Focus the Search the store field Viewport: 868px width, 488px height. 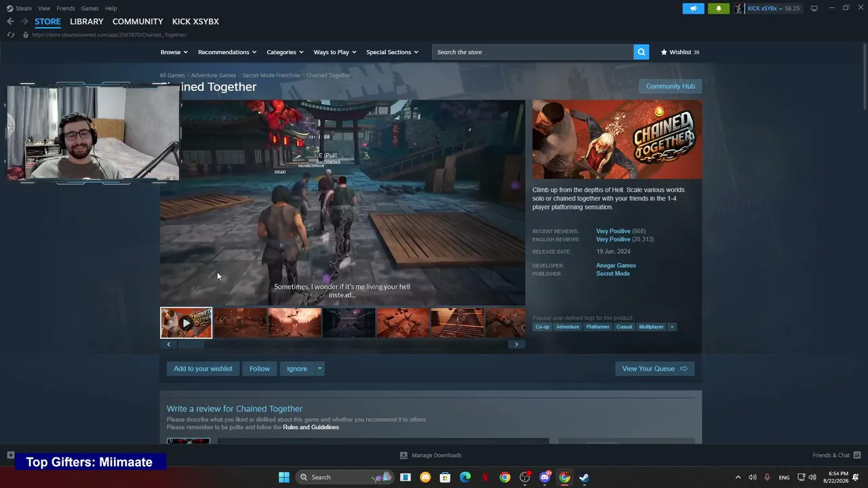pos(533,52)
